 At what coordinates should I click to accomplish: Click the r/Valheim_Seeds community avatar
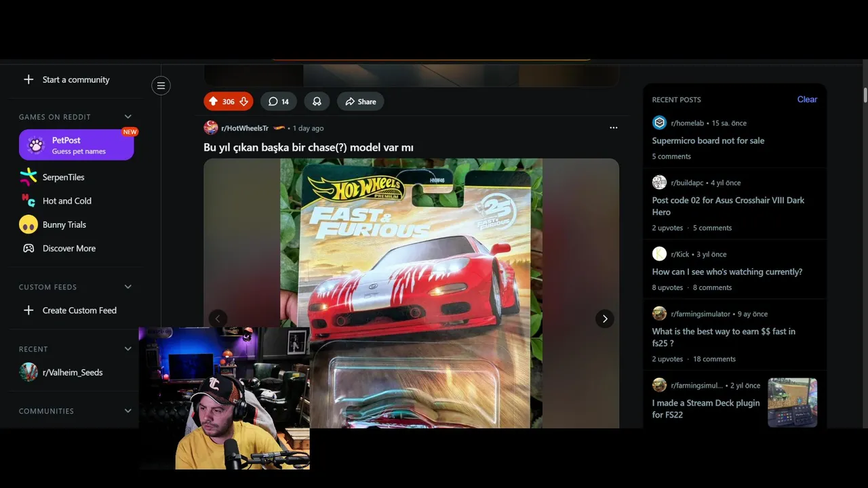tap(28, 372)
